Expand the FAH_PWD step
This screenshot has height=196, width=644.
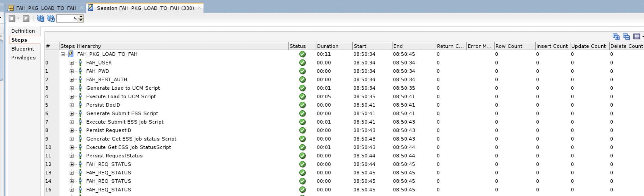(x=72, y=71)
